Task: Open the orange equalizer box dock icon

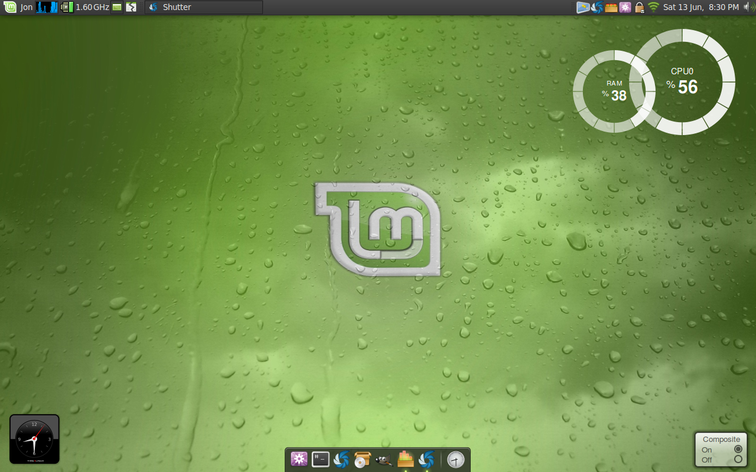Action: click(x=405, y=459)
